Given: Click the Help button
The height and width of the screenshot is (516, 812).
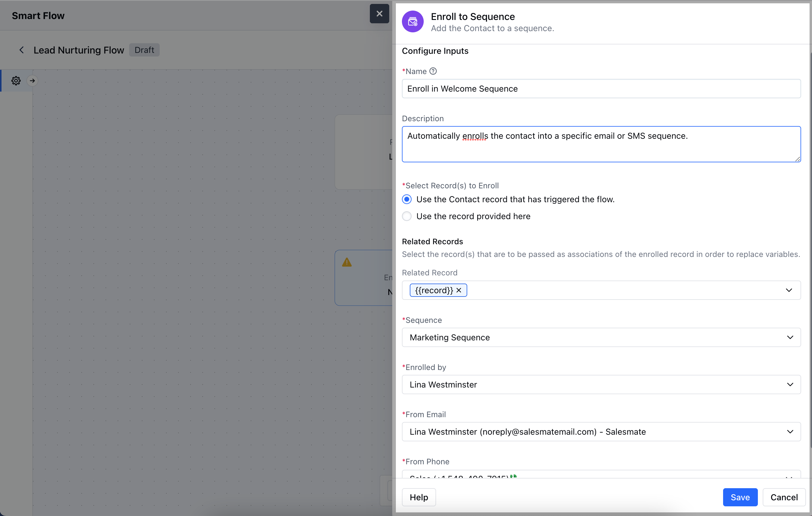Looking at the screenshot, I should [x=419, y=497].
